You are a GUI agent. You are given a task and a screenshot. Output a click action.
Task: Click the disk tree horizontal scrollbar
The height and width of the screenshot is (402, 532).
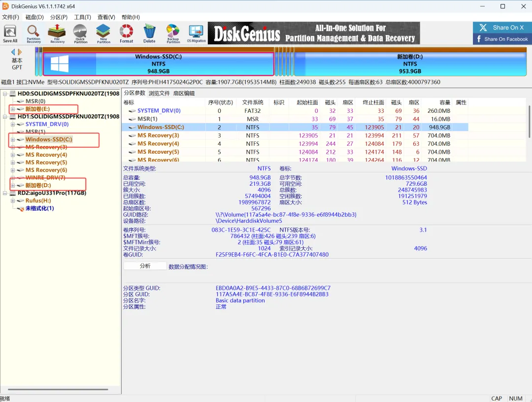(x=58, y=390)
